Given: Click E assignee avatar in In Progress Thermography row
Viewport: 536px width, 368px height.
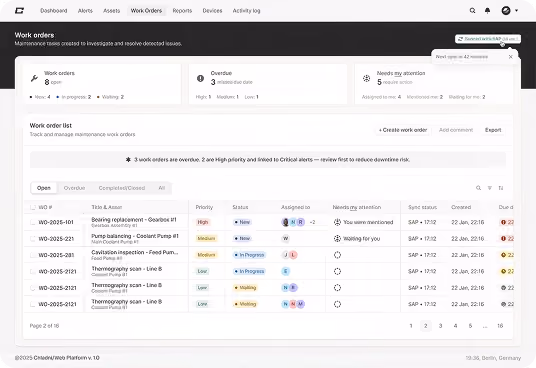Looking at the screenshot, I should pos(285,271).
